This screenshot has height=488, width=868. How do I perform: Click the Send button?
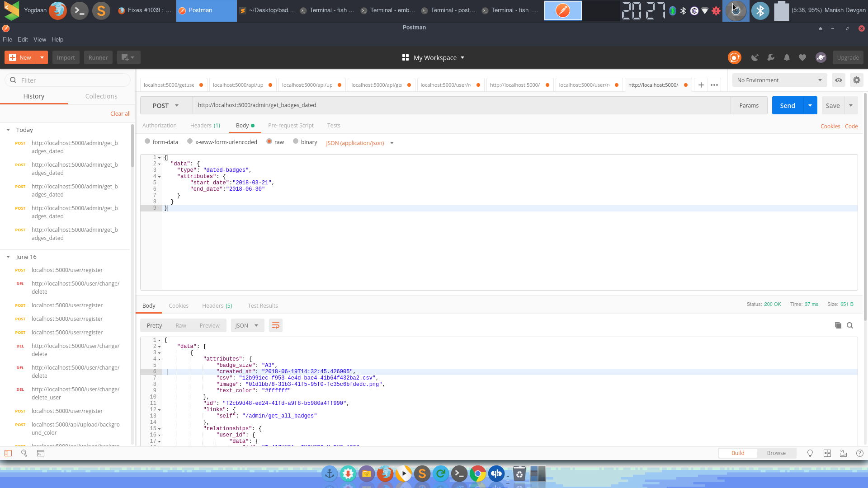click(788, 105)
